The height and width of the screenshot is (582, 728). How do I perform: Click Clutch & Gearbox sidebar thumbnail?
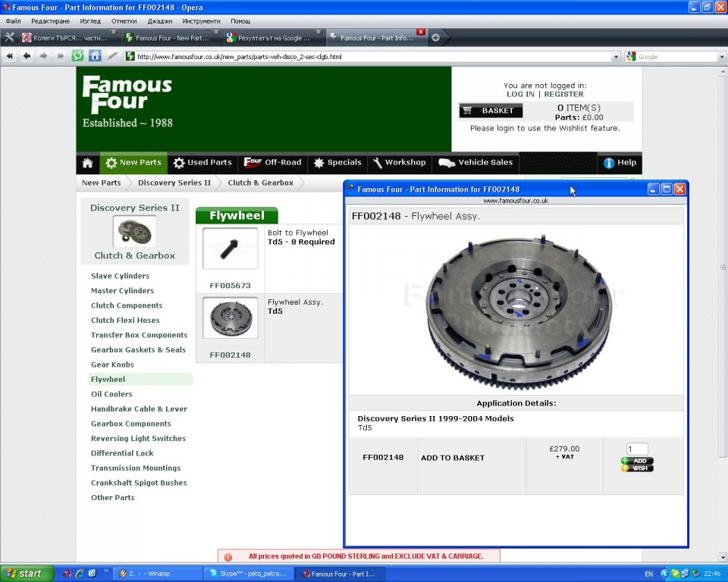(135, 231)
